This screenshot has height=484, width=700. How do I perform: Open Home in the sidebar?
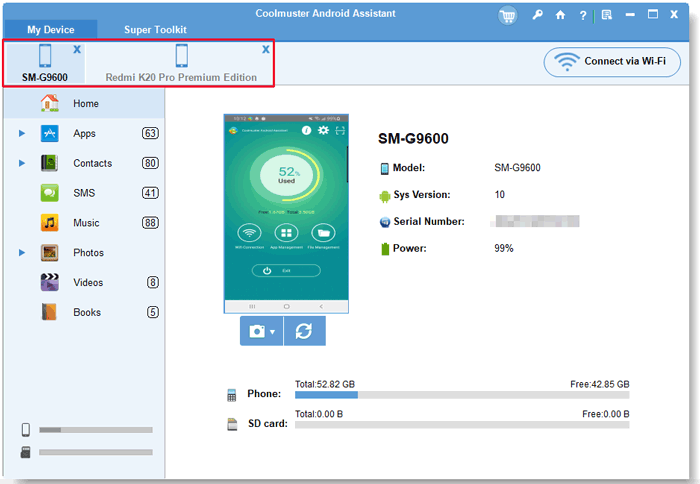click(84, 104)
